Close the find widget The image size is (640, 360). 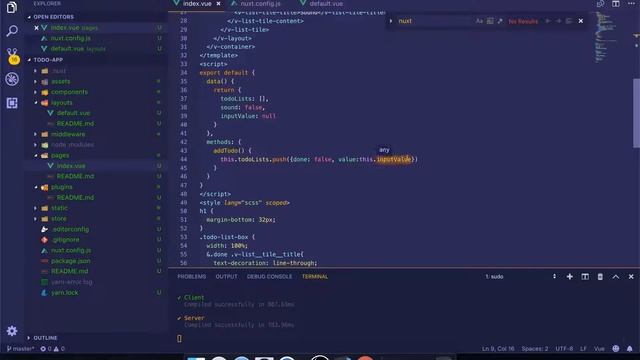(580, 21)
